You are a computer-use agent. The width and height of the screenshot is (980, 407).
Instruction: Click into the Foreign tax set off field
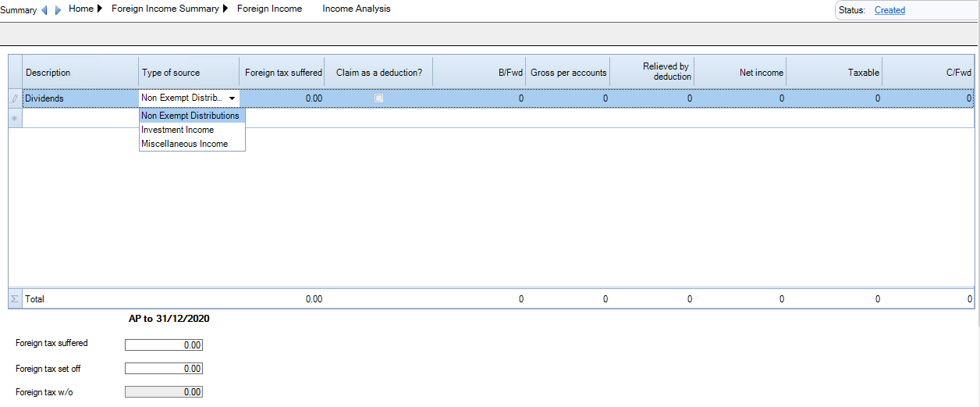(x=164, y=368)
